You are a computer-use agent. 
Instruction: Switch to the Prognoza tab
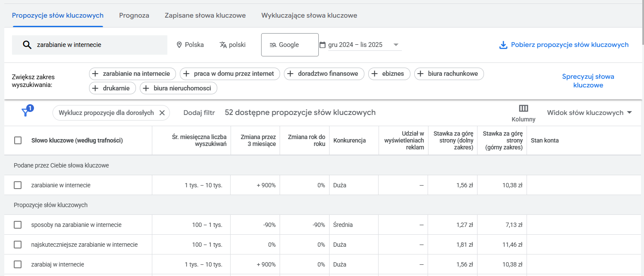tap(133, 15)
